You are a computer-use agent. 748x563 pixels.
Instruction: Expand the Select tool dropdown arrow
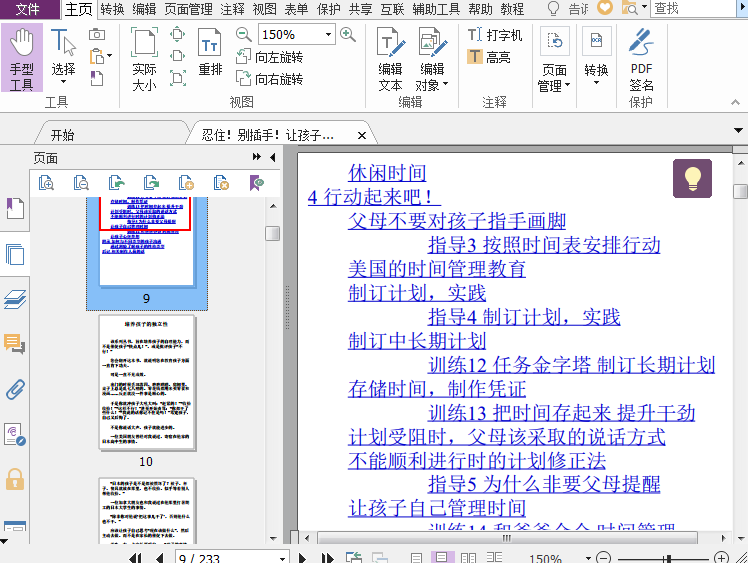coord(63,82)
